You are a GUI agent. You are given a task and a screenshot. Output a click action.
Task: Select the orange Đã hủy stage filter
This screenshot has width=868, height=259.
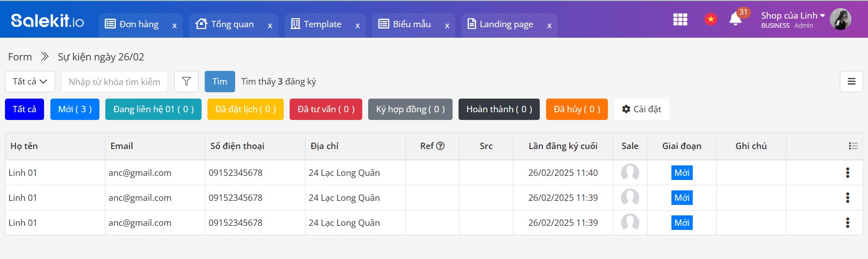[577, 110]
